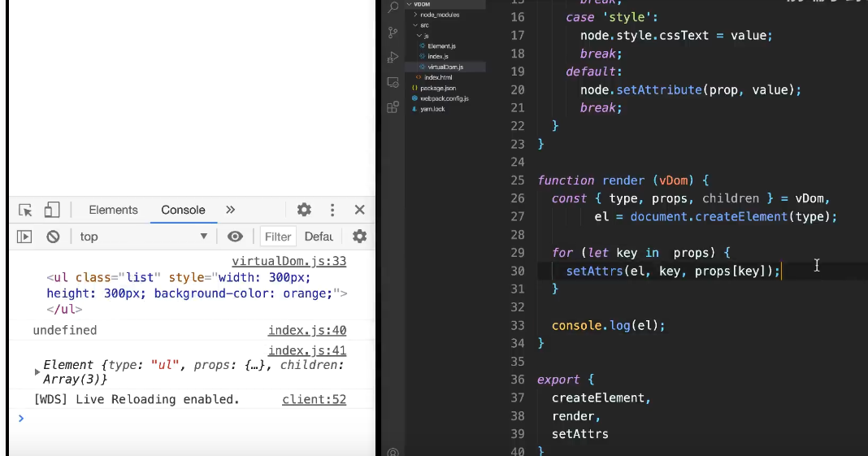Viewport: 868px width, 456px height.
Task: Click 'setAttrs(el, key, props[key]);' code line
Action: pyautogui.click(x=673, y=271)
